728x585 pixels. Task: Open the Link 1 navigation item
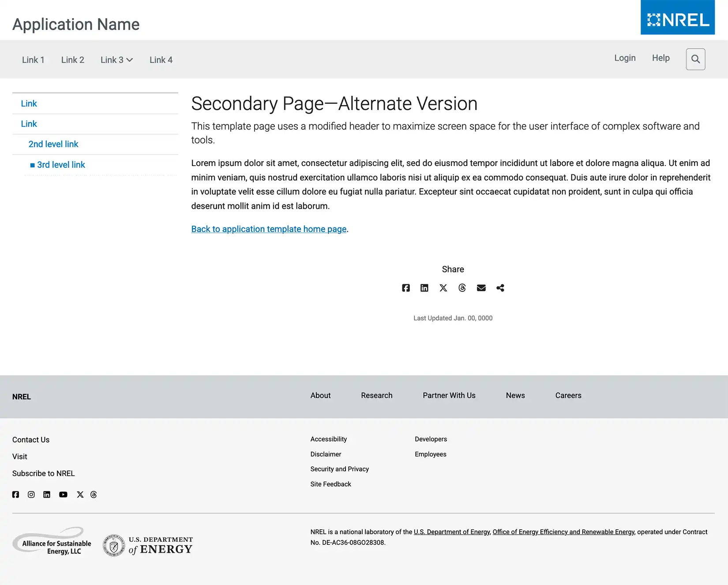33,60
